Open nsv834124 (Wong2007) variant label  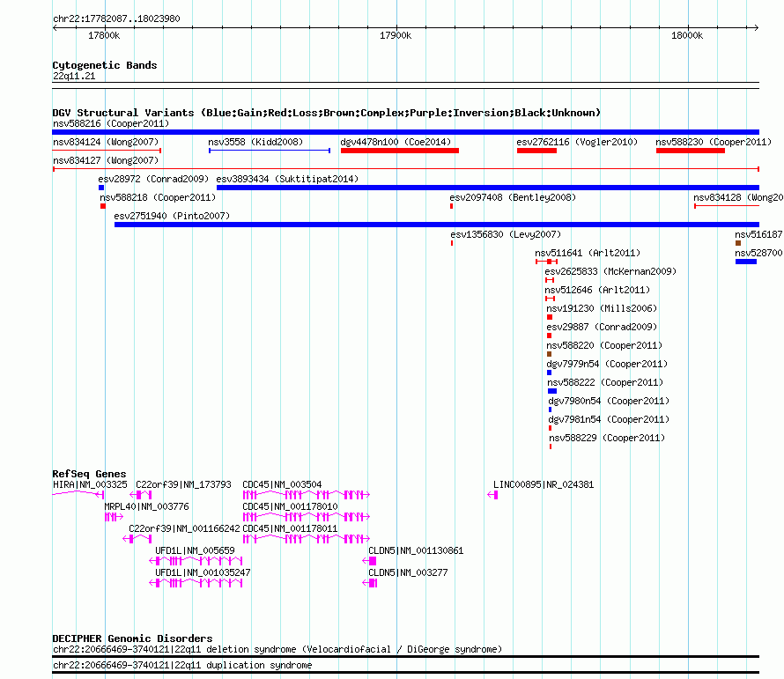pyautogui.click(x=106, y=142)
